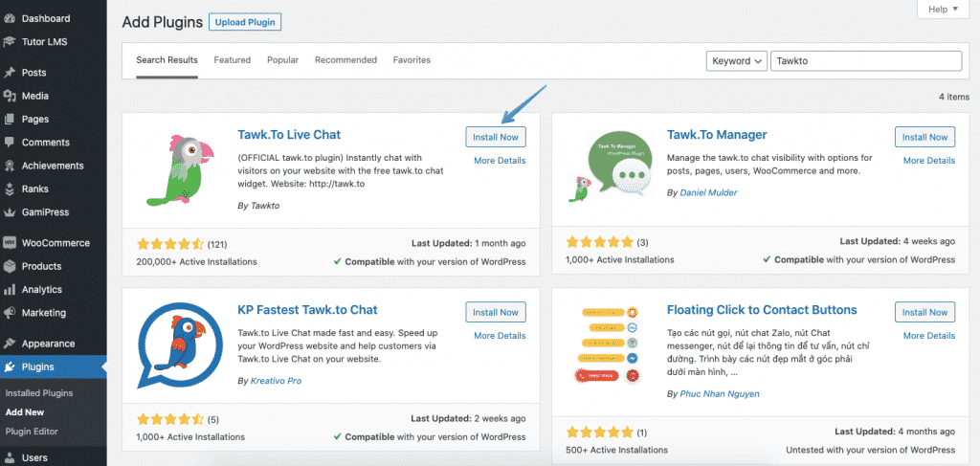Switch to the Featured tab

233,60
